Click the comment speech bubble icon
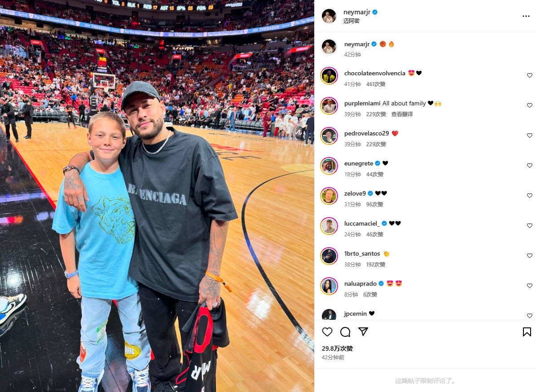Screen dimensions: 536x392 click(x=345, y=331)
